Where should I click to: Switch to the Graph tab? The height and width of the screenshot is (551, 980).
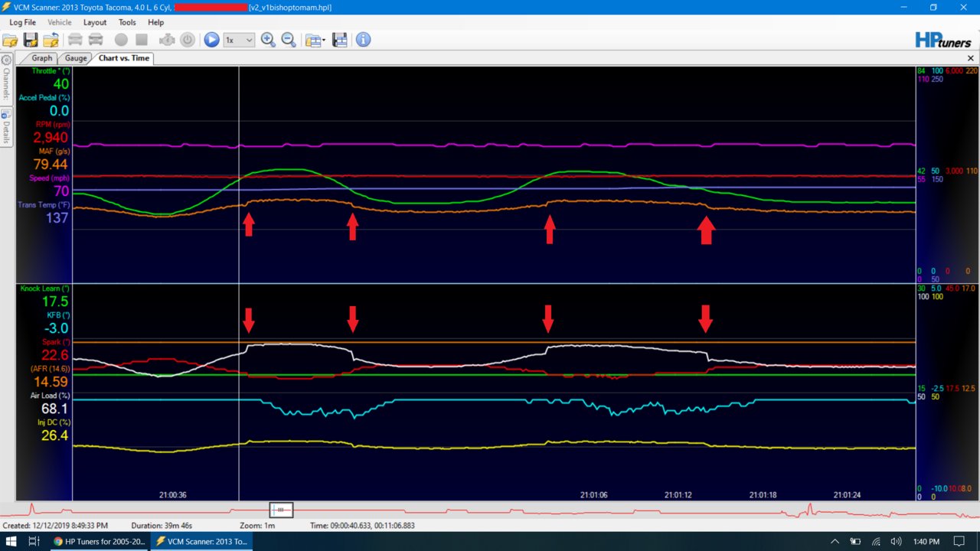pos(41,58)
